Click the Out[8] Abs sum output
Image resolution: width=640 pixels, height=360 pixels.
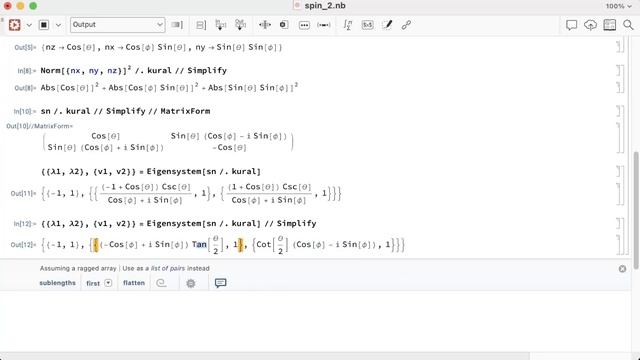(x=169, y=87)
